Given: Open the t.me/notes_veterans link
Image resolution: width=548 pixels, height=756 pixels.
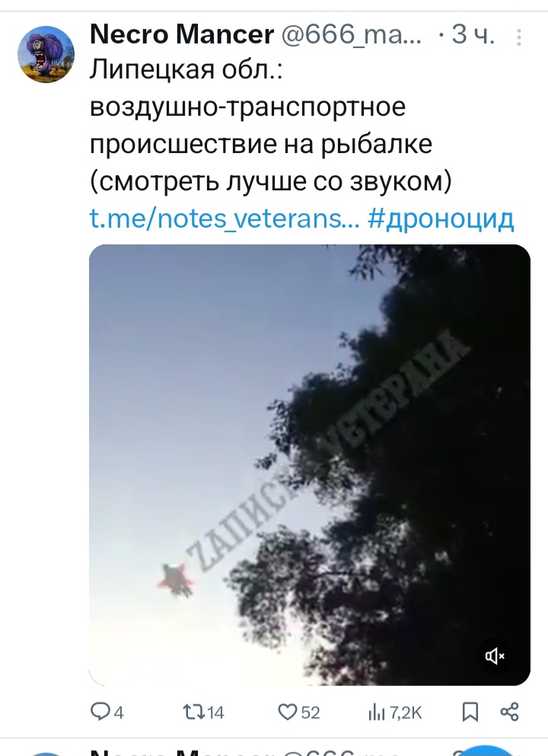Looking at the screenshot, I should 225,219.
